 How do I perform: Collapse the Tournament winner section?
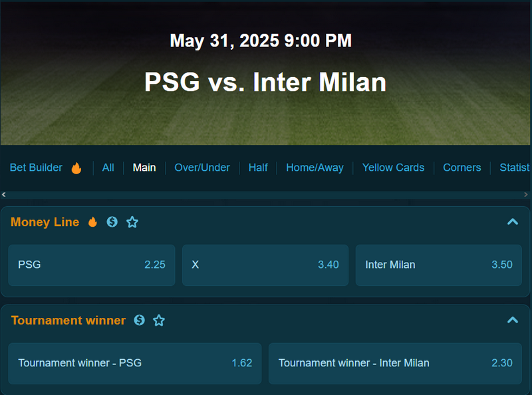pyautogui.click(x=513, y=320)
